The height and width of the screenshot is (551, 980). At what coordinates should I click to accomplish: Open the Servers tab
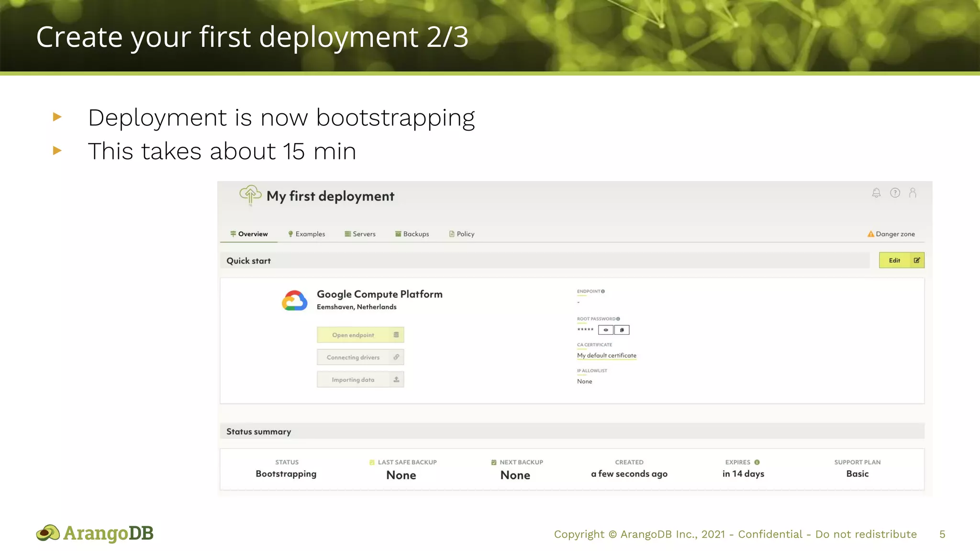coord(360,234)
